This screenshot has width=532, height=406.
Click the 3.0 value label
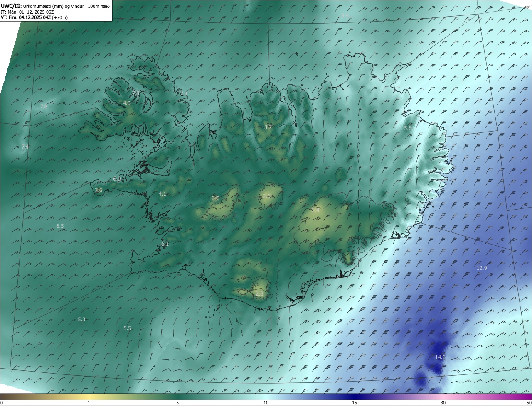(216, 198)
